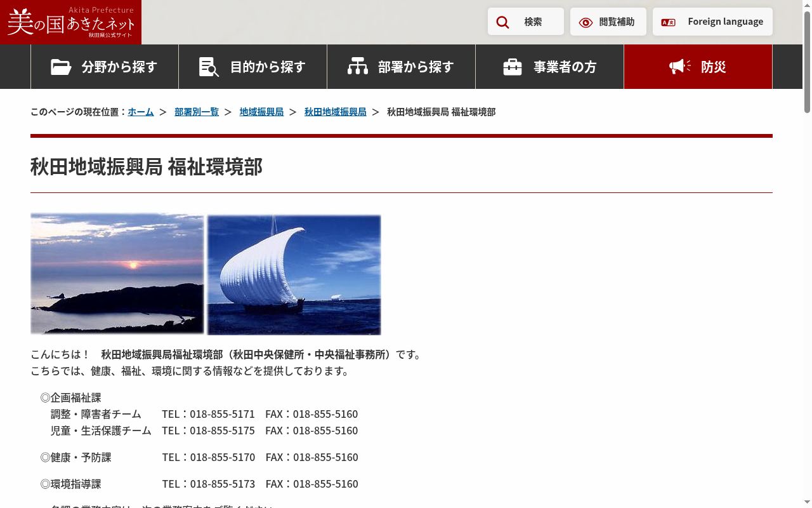Screen dimensions: 812x508
Task: Go to ホーム breadcrumb link
Action: pyautogui.click(x=141, y=112)
